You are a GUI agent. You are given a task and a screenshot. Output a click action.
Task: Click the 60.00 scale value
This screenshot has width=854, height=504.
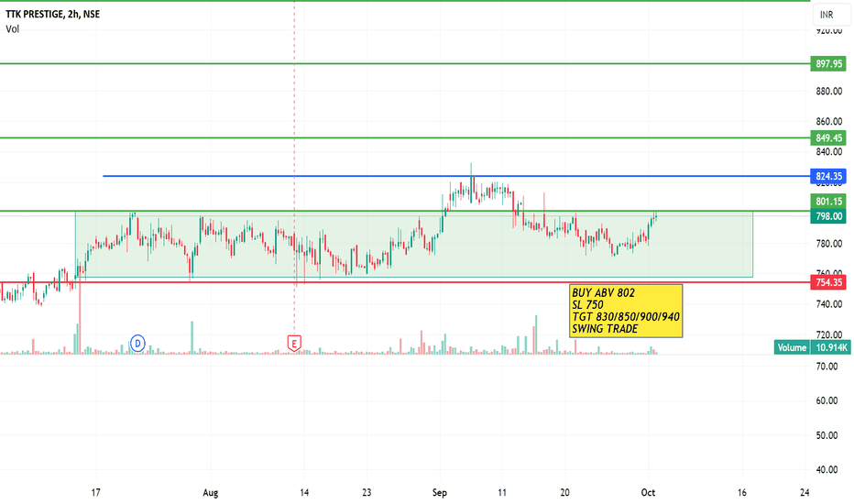pyautogui.click(x=827, y=400)
